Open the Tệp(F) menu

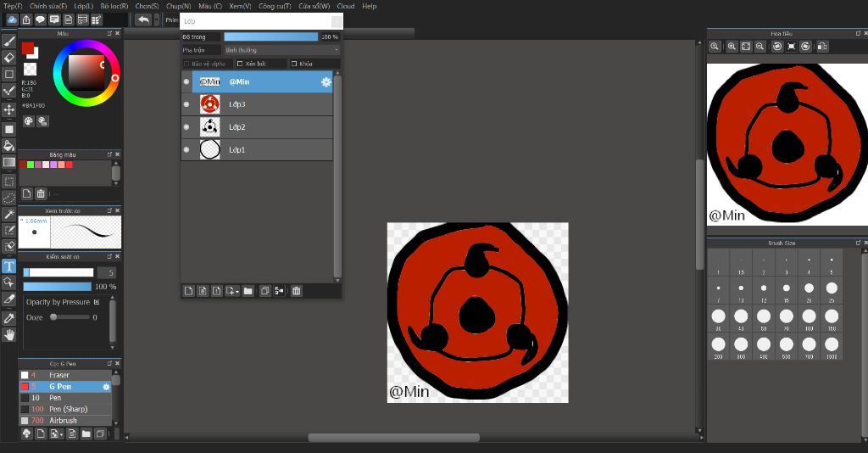point(13,6)
